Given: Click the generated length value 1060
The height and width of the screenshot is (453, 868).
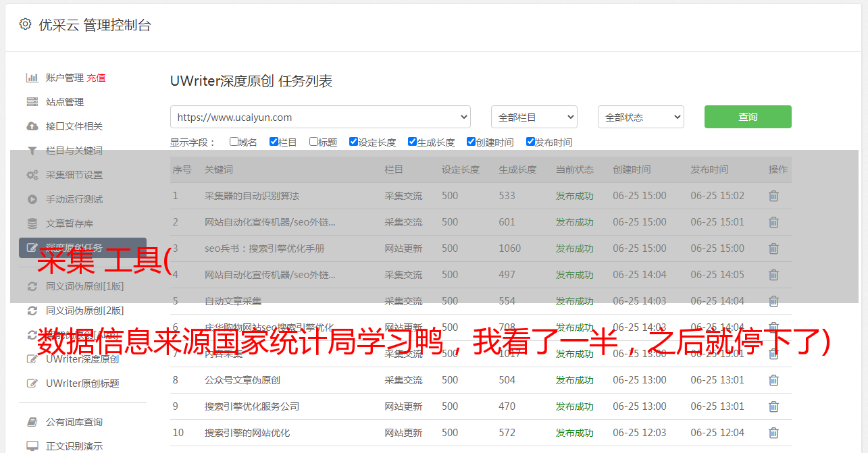Looking at the screenshot, I should [510, 248].
